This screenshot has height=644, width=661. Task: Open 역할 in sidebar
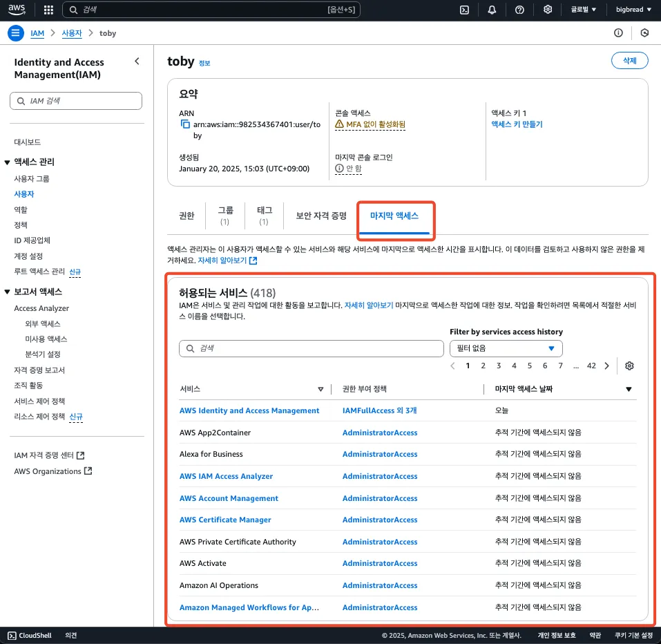tap(21, 209)
